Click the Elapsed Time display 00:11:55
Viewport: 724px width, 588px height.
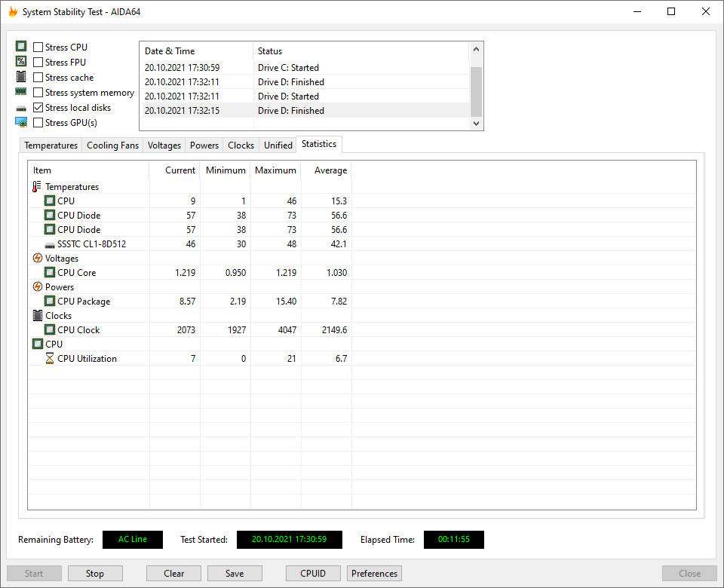click(454, 539)
